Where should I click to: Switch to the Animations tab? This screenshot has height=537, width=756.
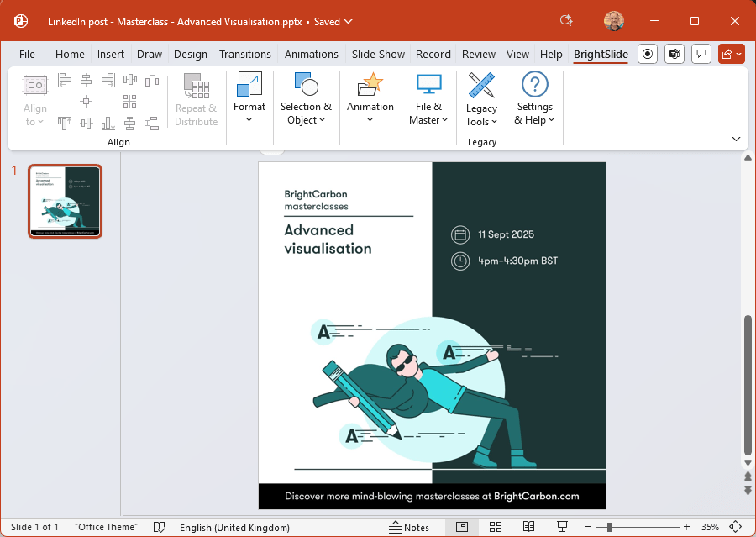tap(312, 54)
